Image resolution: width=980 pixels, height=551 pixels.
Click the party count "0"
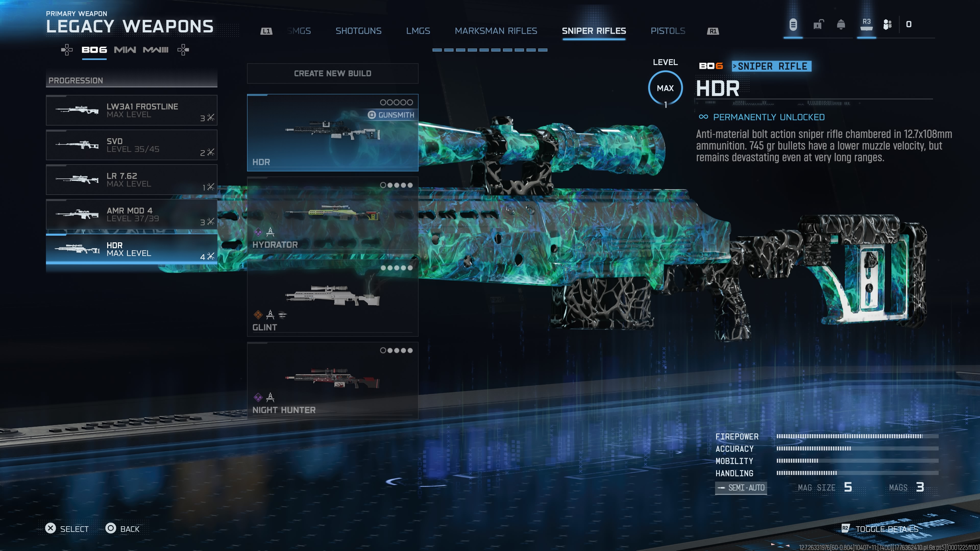[909, 24]
